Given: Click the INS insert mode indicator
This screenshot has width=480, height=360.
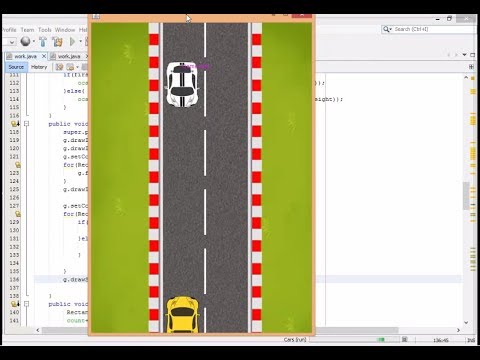Looking at the screenshot, I should coord(471,340).
